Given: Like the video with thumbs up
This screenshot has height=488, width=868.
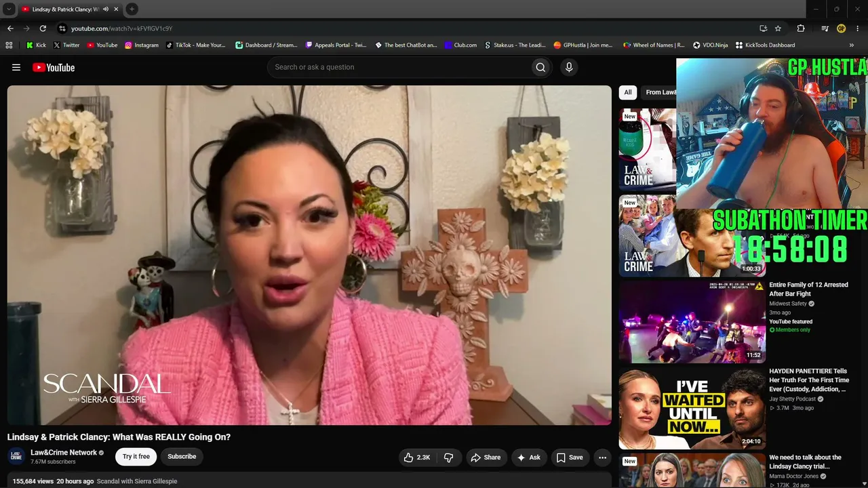Looking at the screenshot, I should 417,457.
